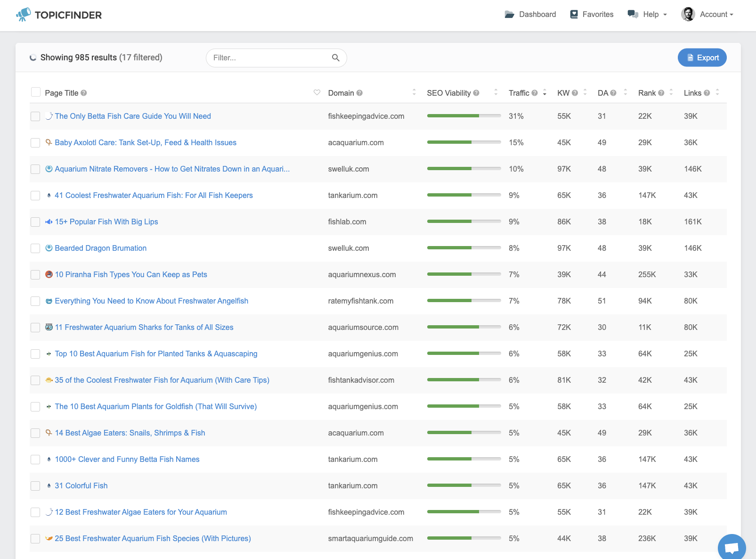Sort table by Traffic column arrows
The image size is (756, 559).
545,92
